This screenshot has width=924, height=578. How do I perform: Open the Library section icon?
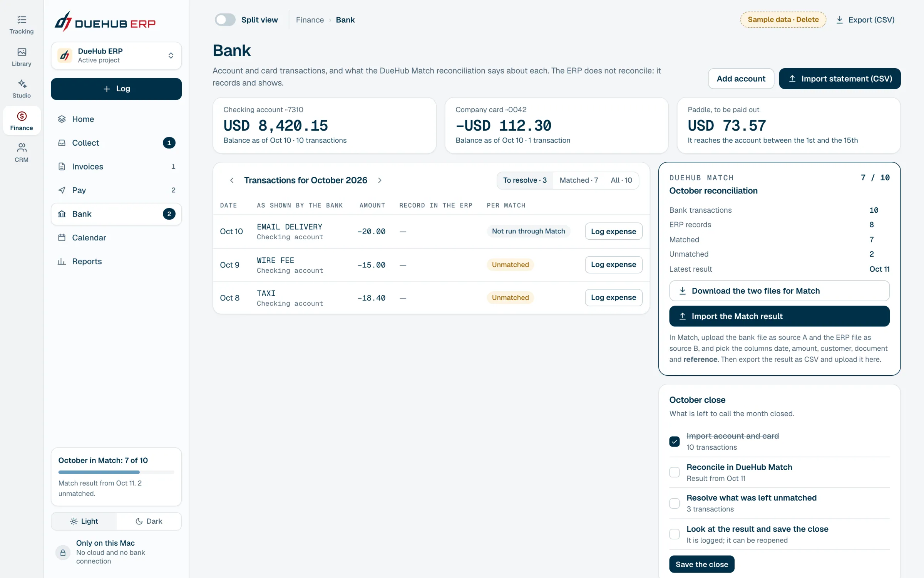(22, 52)
